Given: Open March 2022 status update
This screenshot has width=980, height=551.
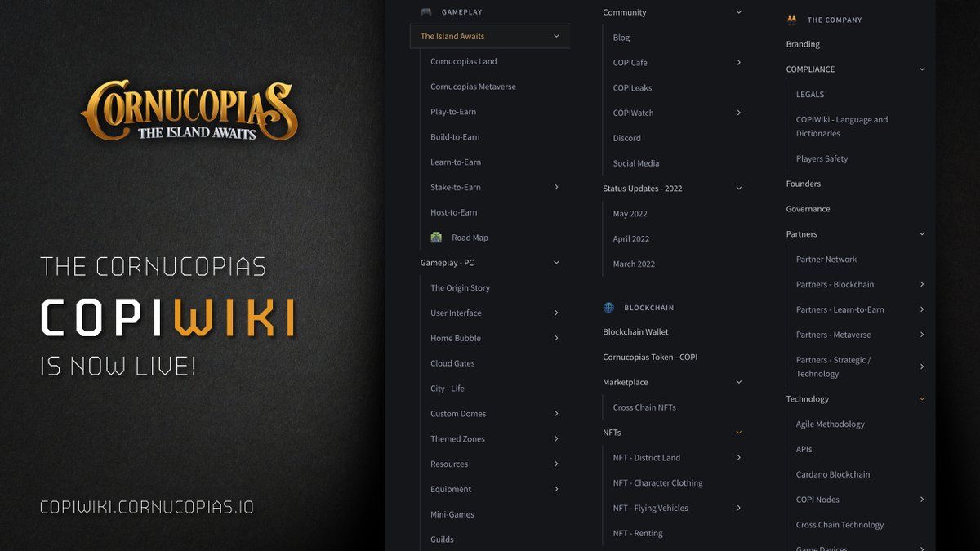Looking at the screenshot, I should pos(635,264).
